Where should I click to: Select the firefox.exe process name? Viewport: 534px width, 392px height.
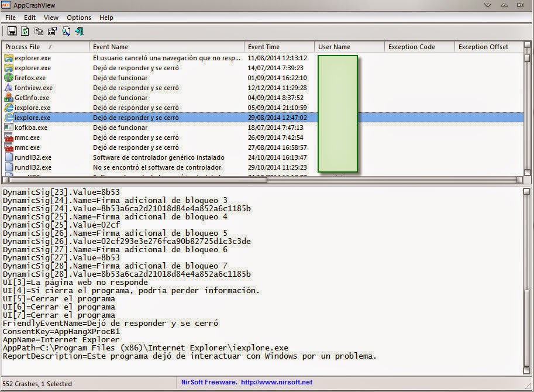click(30, 78)
